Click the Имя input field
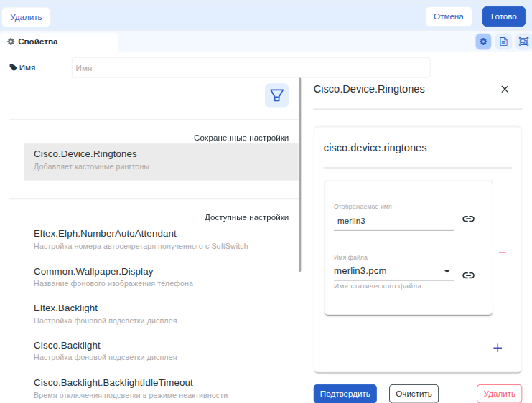The image size is (532, 403). pyautogui.click(x=251, y=68)
